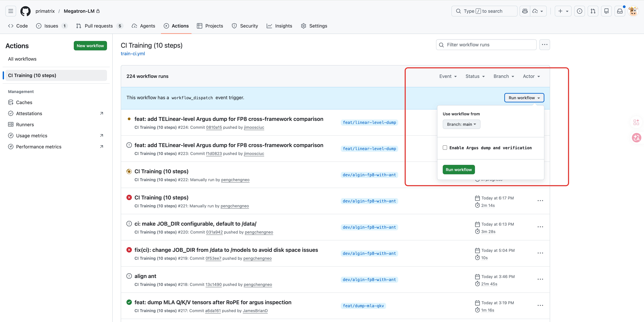Click success status icon of run #217
Screen dimensions: 644x322
point(129,302)
